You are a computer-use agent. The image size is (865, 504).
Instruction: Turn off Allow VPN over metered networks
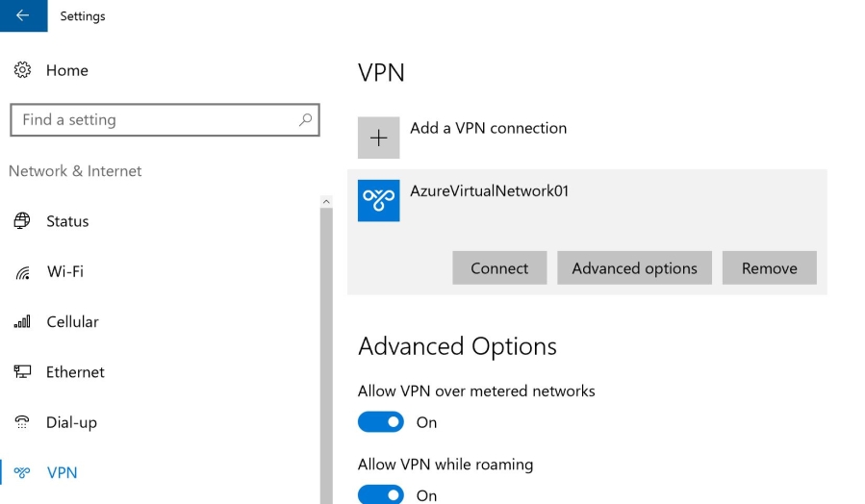tap(381, 422)
